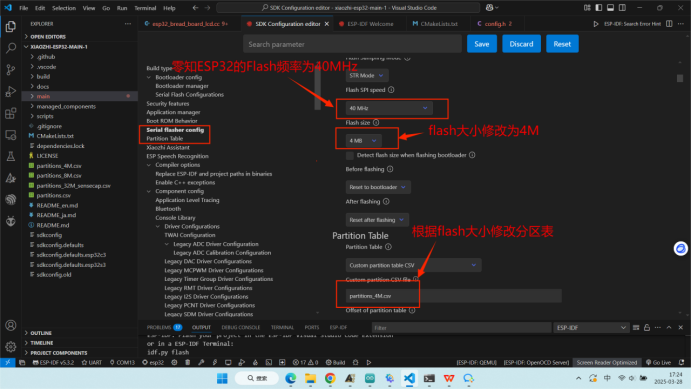Click the monitor device icon in status bar
692x389 pixels.
pyautogui.click(x=228, y=363)
